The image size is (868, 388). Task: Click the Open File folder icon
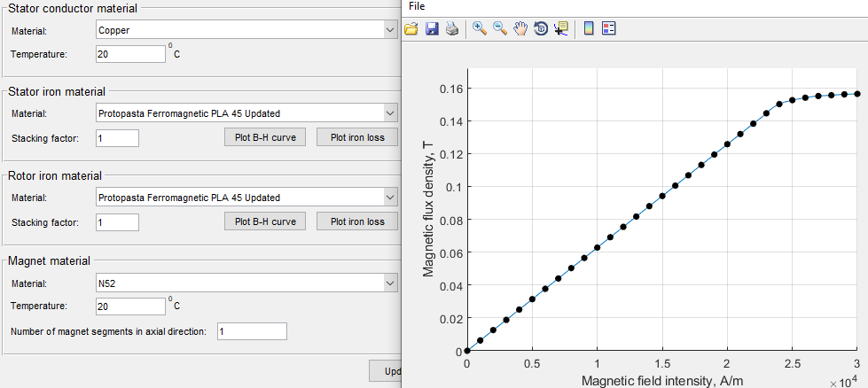pyautogui.click(x=411, y=28)
